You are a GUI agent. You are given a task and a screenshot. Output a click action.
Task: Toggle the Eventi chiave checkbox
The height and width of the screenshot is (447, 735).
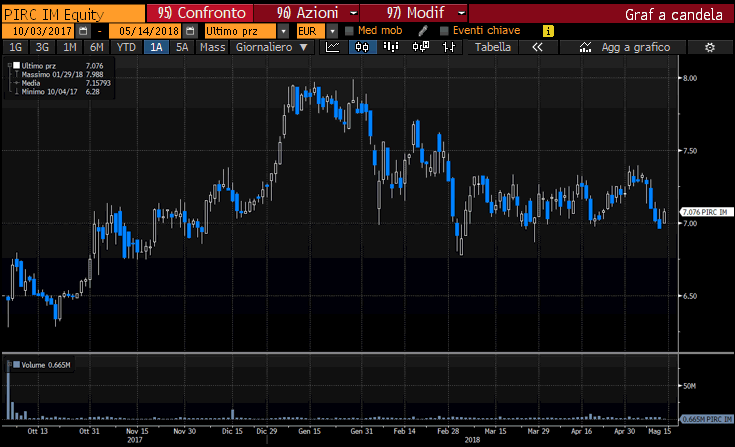pos(444,31)
